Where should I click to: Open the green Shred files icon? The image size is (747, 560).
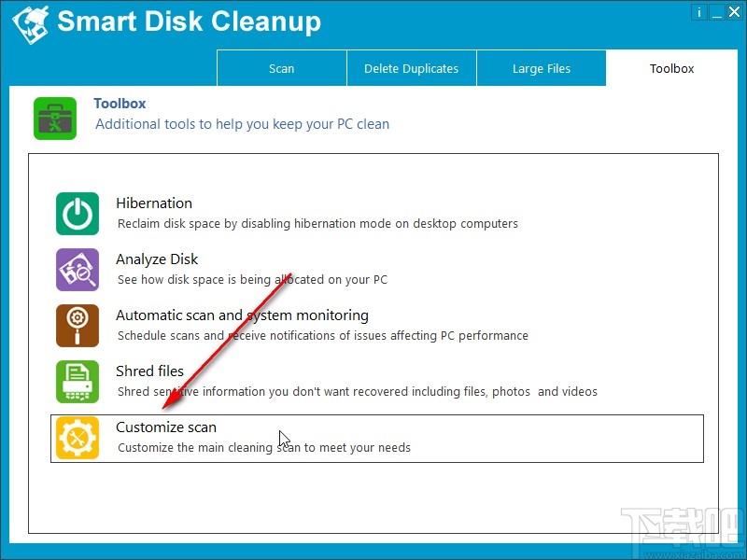pyautogui.click(x=78, y=382)
